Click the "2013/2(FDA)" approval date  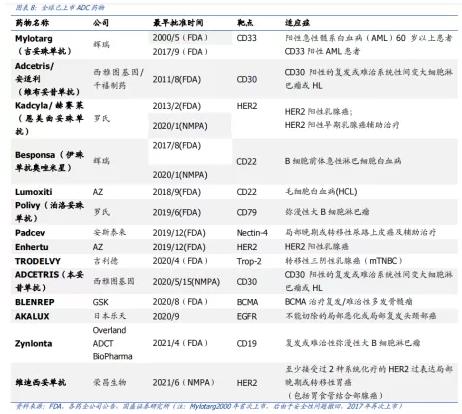pyautogui.click(x=177, y=106)
